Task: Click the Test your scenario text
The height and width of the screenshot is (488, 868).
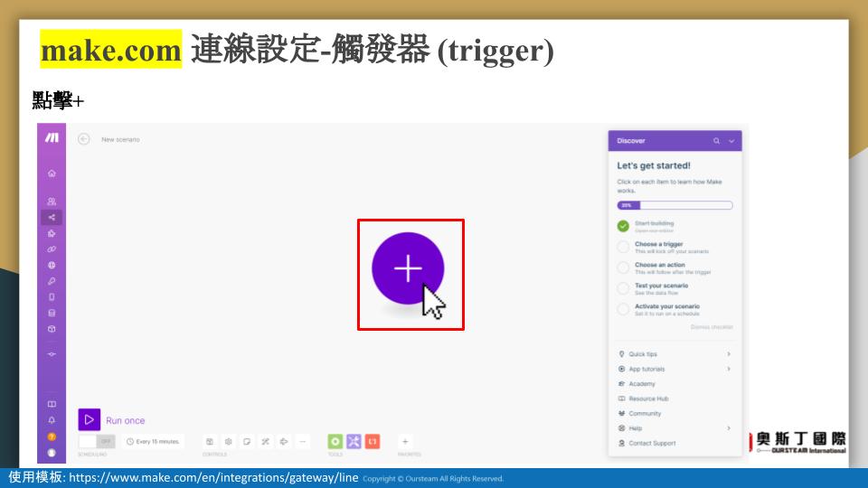Action: click(662, 286)
